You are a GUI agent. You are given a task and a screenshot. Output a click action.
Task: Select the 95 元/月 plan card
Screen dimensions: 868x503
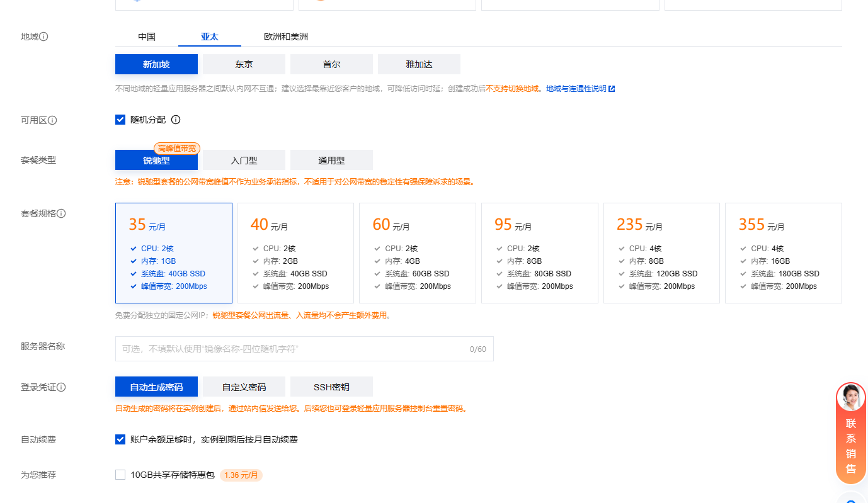539,252
